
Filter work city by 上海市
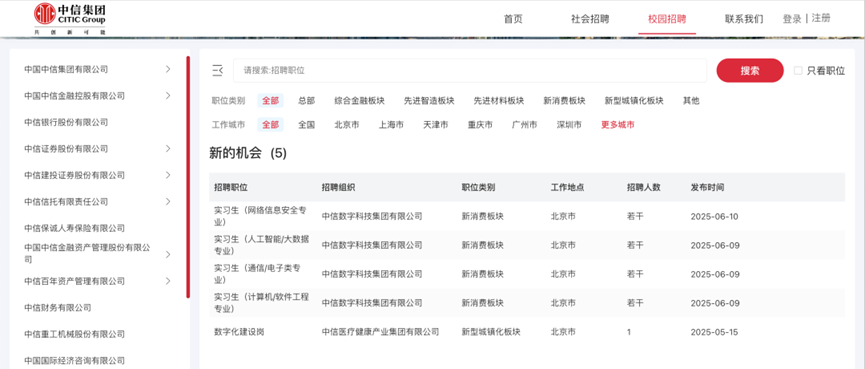point(391,125)
